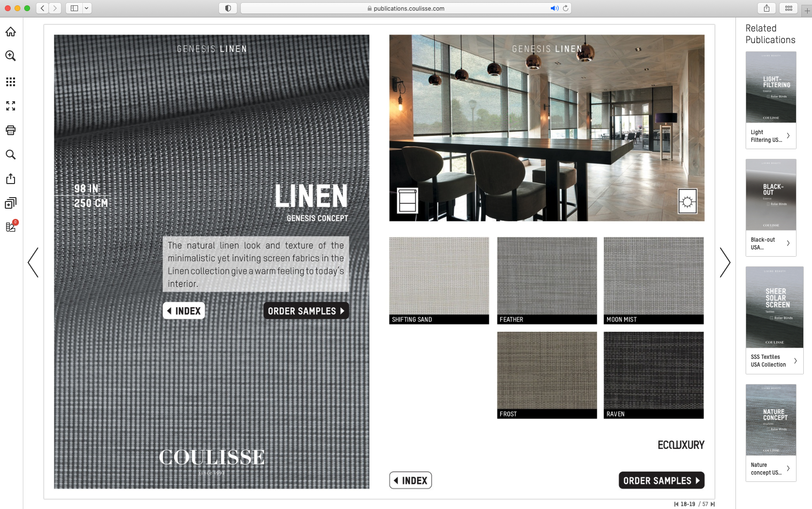This screenshot has width=812, height=509.
Task: Select the Raven fabric swatch
Action: coord(653,371)
